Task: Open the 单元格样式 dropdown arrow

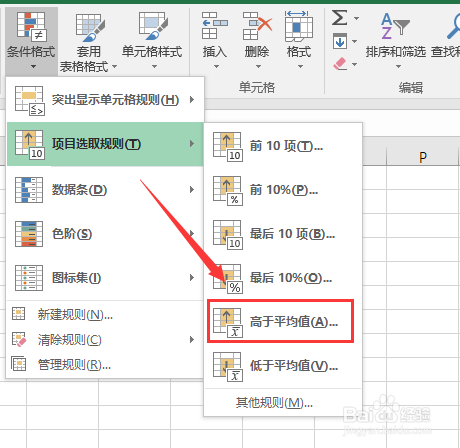Action: [154, 67]
